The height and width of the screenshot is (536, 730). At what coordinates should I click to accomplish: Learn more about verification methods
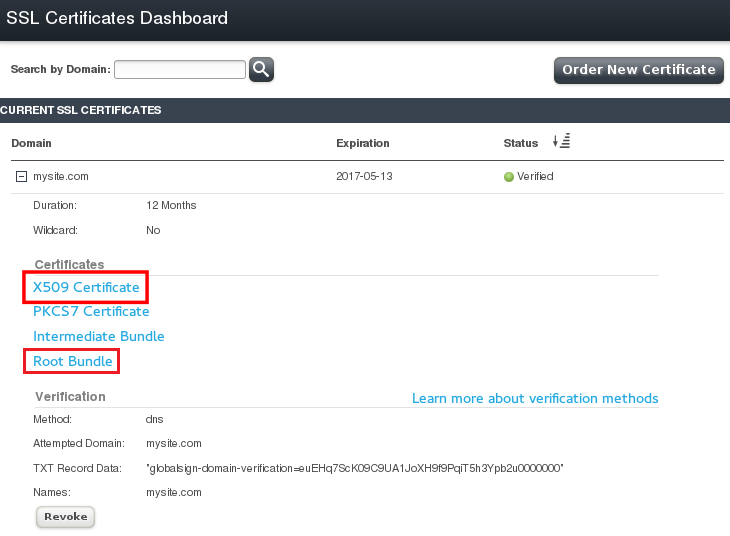click(535, 398)
